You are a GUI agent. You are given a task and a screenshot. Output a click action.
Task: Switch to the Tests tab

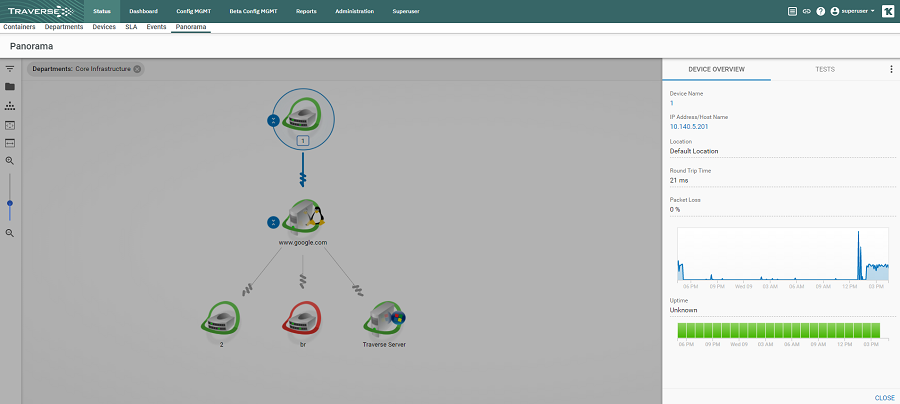tap(825, 69)
